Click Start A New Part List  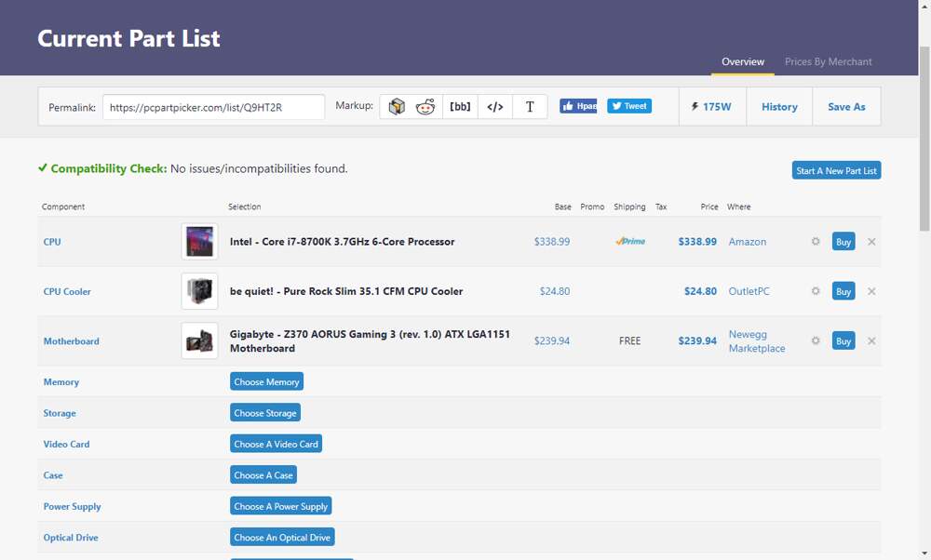coord(836,170)
